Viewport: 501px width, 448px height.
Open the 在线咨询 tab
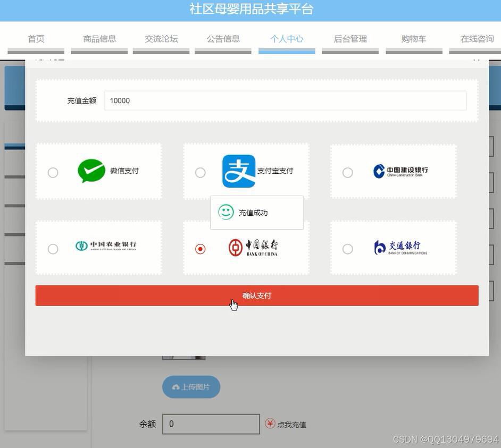click(x=477, y=39)
